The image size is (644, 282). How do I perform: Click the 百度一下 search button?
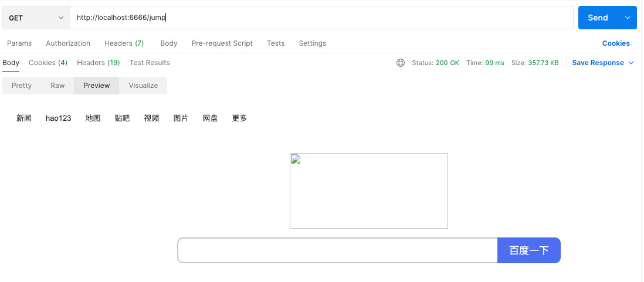coord(529,250)
